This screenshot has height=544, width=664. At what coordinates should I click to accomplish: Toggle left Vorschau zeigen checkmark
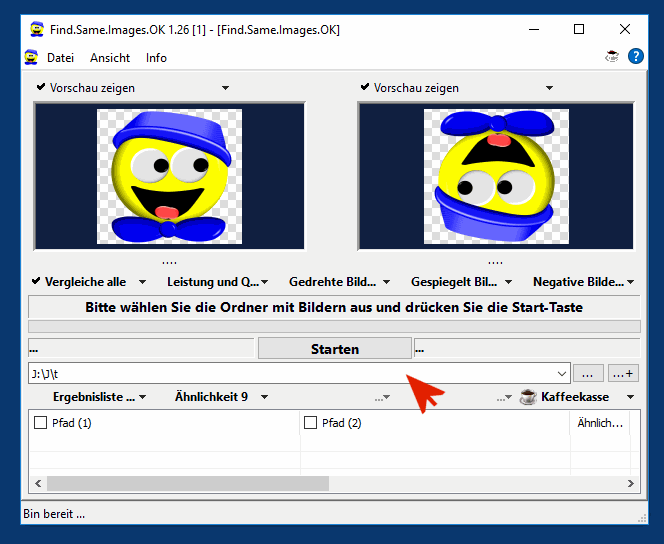pyautogui.click(x=41, y=87)
